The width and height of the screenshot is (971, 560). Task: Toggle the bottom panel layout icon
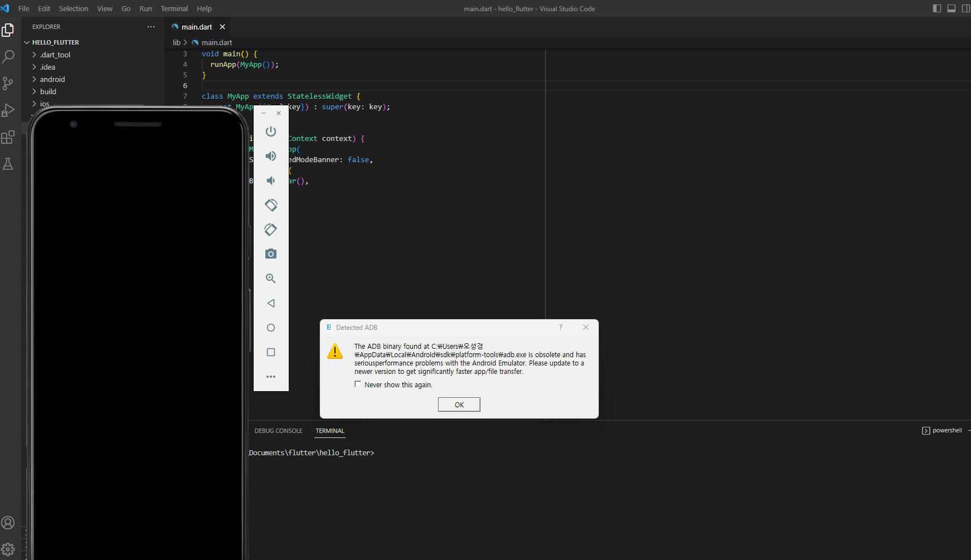[x=951, y=8]
